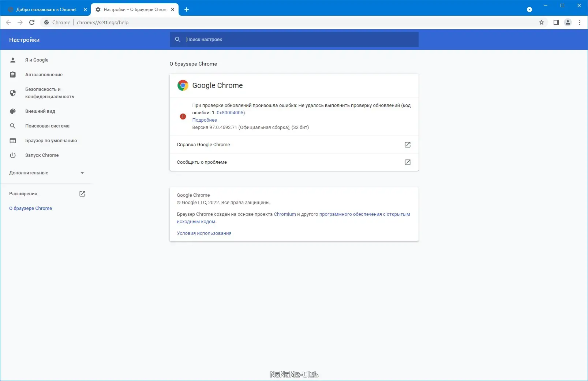Click the Внешний вид palette icon
The height and width of the screenshot is (381, 588).
click(13, 111)
